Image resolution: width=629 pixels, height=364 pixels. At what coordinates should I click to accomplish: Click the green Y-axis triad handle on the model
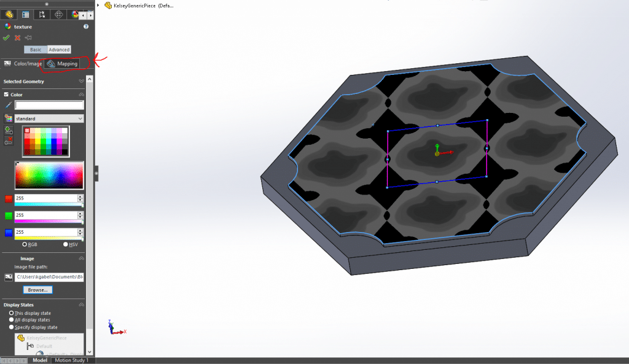(x=437, y=146)
